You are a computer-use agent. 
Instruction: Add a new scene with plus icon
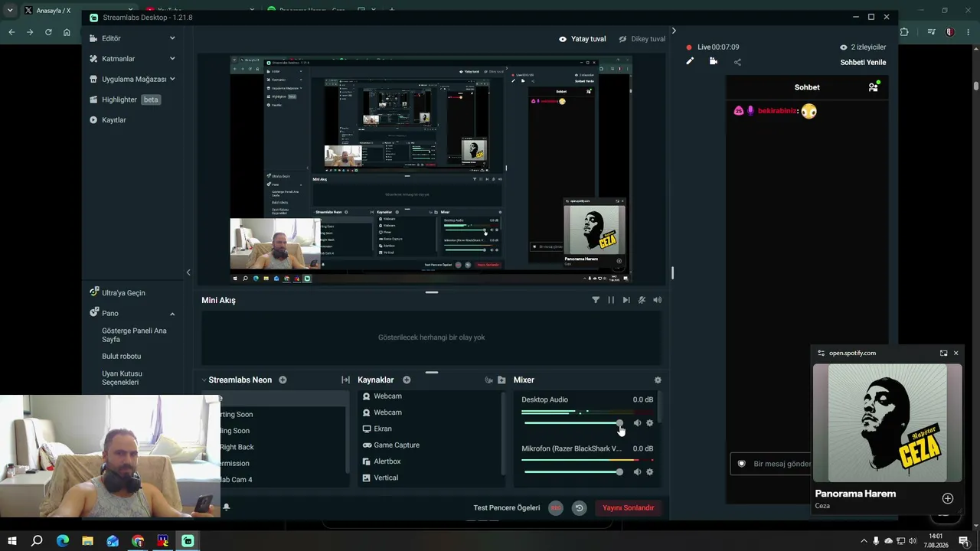[283, 380]
